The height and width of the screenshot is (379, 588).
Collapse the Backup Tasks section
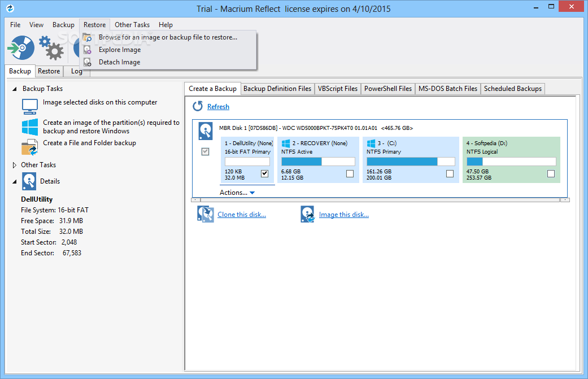(x=15, y=89)
